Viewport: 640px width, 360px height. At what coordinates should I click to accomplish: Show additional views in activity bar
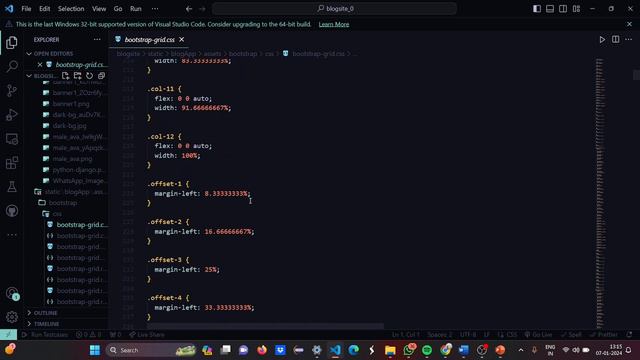click(x=12, y=235)
